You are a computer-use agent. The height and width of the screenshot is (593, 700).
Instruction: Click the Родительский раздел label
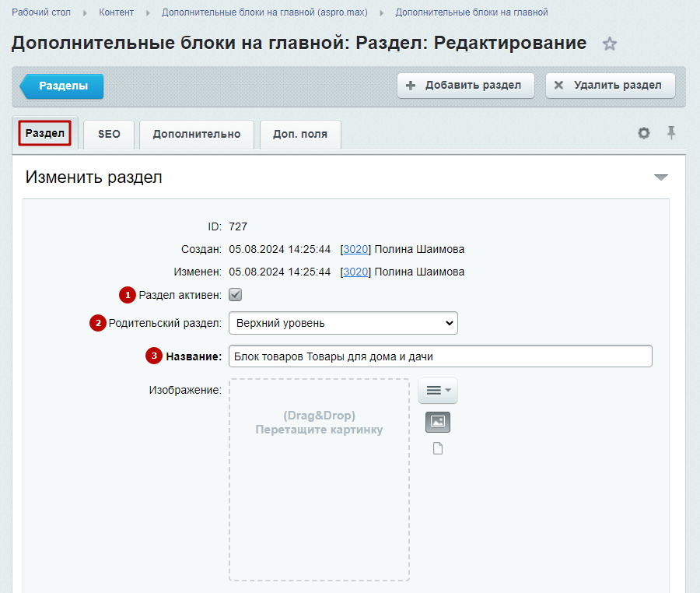[x=165, y=323]
